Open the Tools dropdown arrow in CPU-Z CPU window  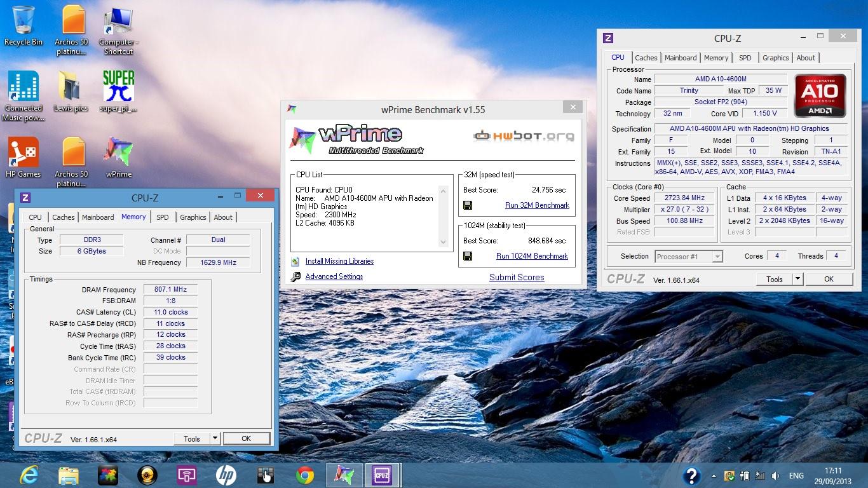point(797,279)
